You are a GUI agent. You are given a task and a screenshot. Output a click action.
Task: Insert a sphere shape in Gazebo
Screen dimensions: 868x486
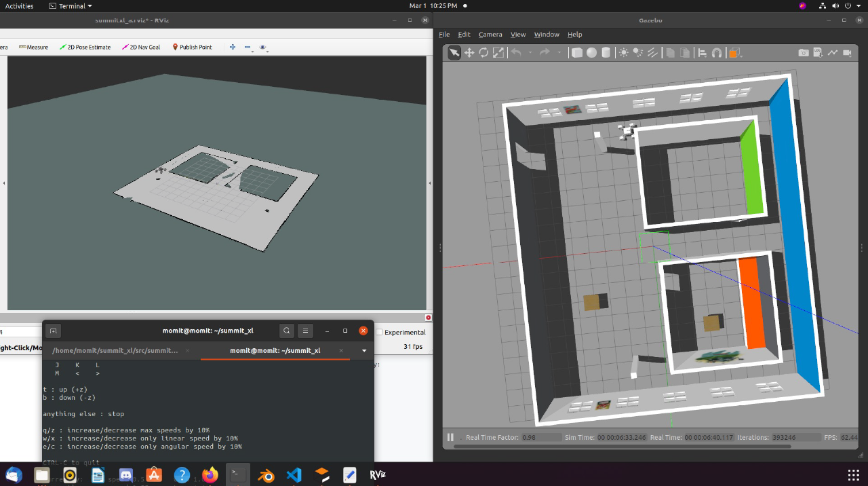click(591, 53)
